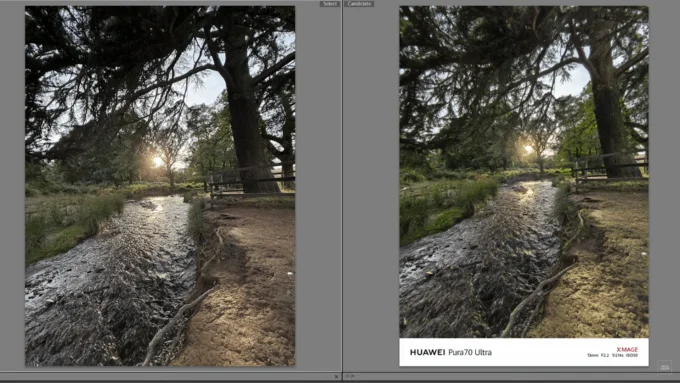Select the right Candidate photo with watermark
Image resolution: width=680 pixels, height=383 pixels.
pos(524,186)
